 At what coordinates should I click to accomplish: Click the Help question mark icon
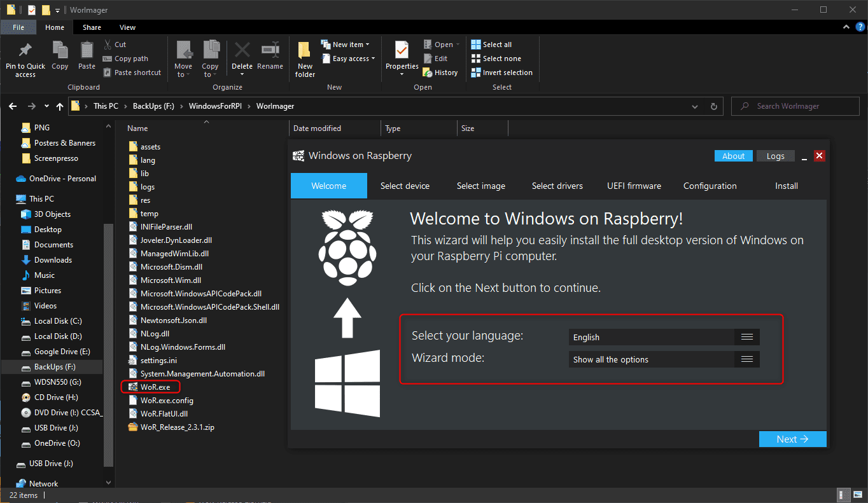[x=860, y=27]
